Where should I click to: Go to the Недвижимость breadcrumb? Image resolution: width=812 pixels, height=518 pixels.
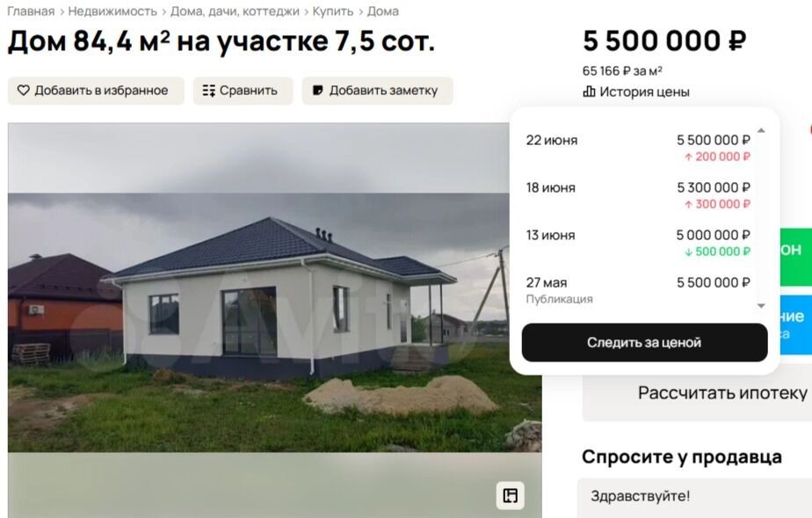112,11
